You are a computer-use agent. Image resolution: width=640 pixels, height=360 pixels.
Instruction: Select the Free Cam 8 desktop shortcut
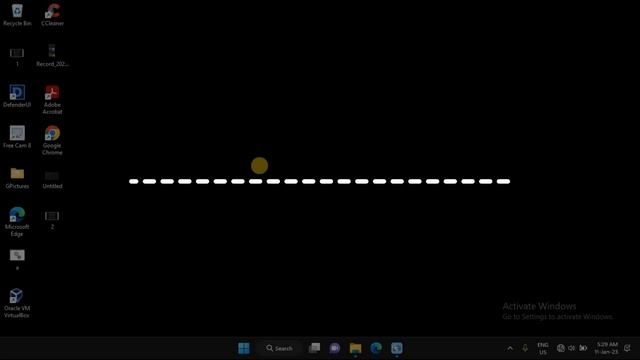(17, 137)
